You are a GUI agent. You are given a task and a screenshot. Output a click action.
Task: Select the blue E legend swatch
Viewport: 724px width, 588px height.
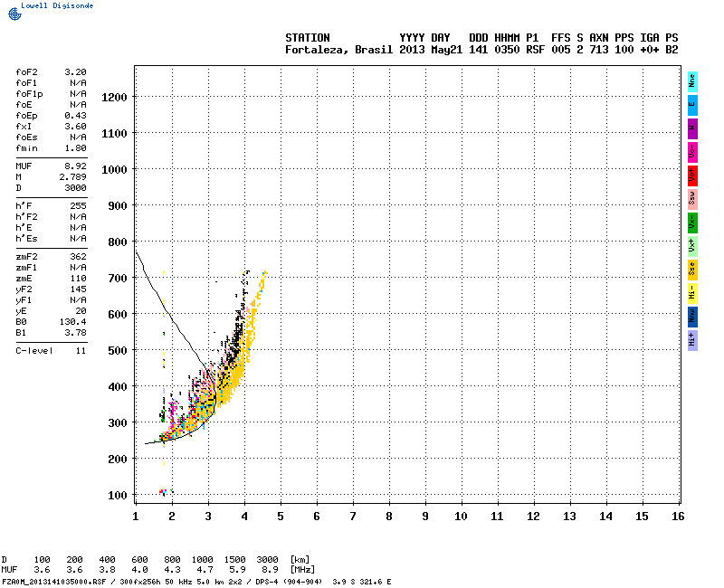[692, 105]
